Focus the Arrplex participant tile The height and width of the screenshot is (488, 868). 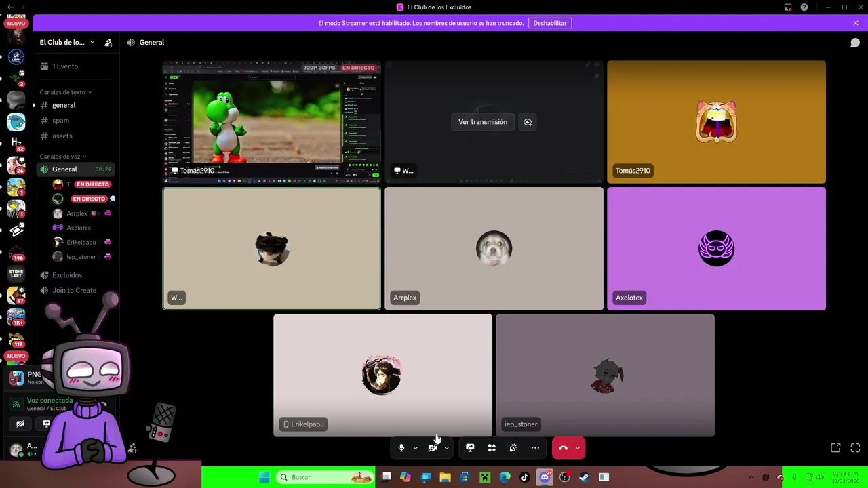(494, 249)
